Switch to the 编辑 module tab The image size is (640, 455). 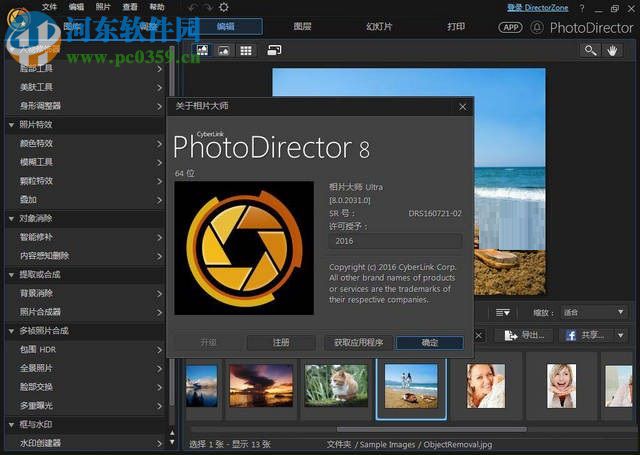pos(226,27)
